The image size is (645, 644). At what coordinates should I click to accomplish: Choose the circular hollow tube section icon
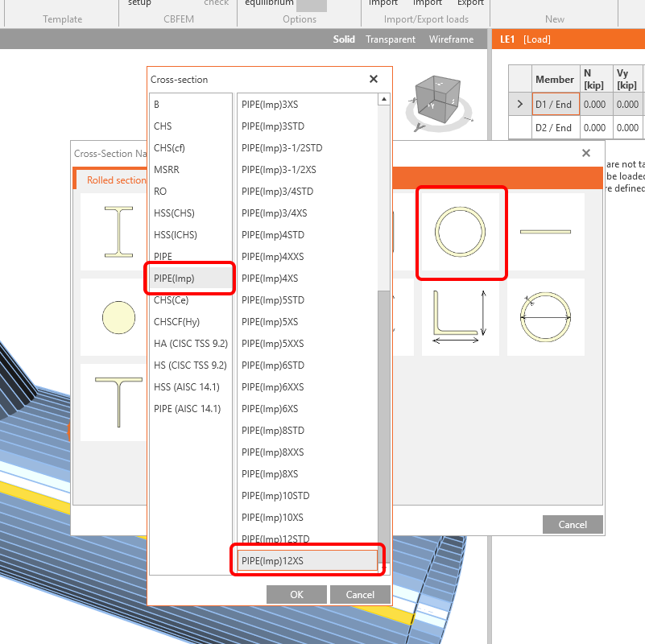461,231
